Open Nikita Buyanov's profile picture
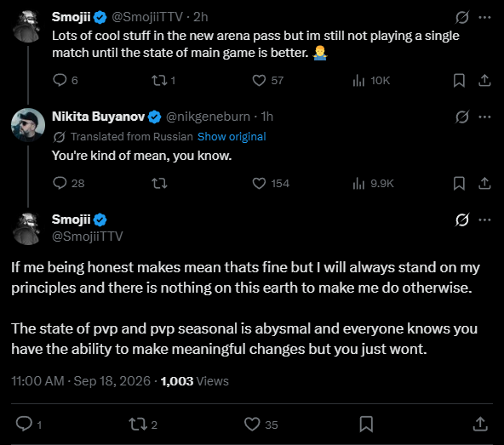 click(28, 125)
